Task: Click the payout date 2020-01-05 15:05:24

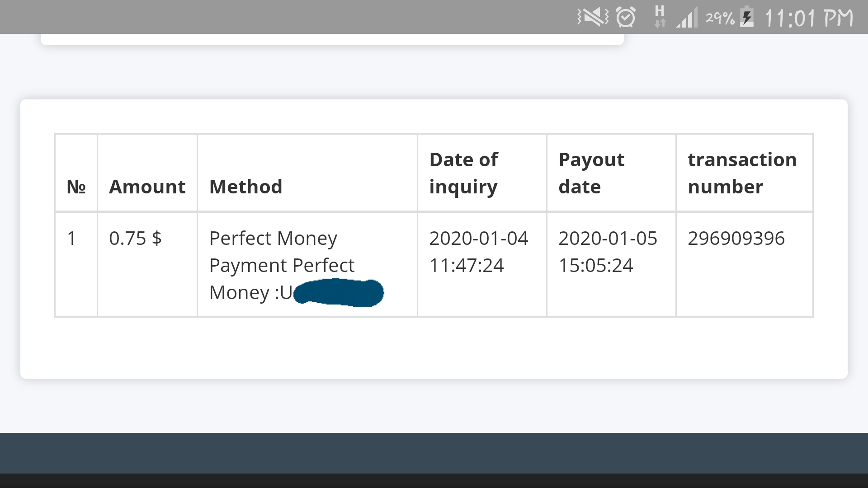Action: pos(608,252)
